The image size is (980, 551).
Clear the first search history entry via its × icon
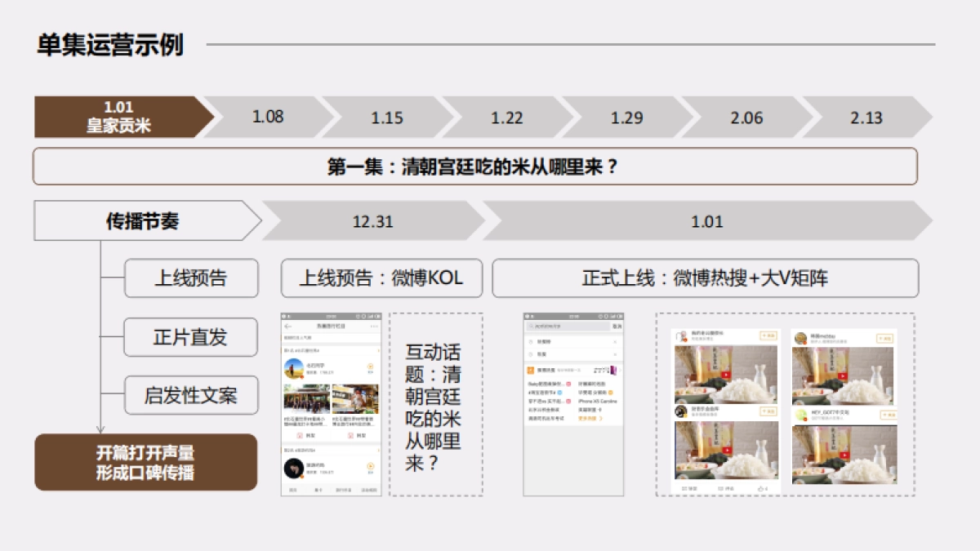click(x=617, y=343)
